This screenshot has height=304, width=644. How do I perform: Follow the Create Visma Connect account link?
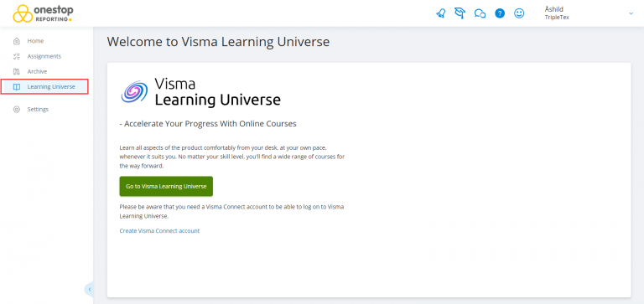click(x=159, y=231)
